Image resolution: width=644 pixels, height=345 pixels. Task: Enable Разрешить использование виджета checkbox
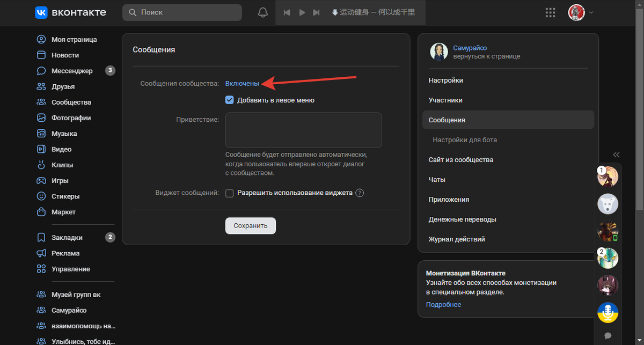pos(230,193)
